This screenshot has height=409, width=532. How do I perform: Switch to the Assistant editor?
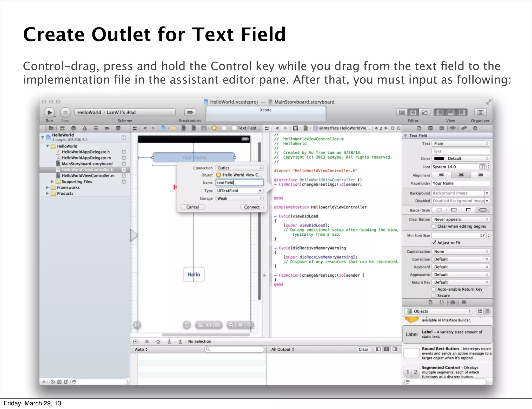click(x=413, y=112)
